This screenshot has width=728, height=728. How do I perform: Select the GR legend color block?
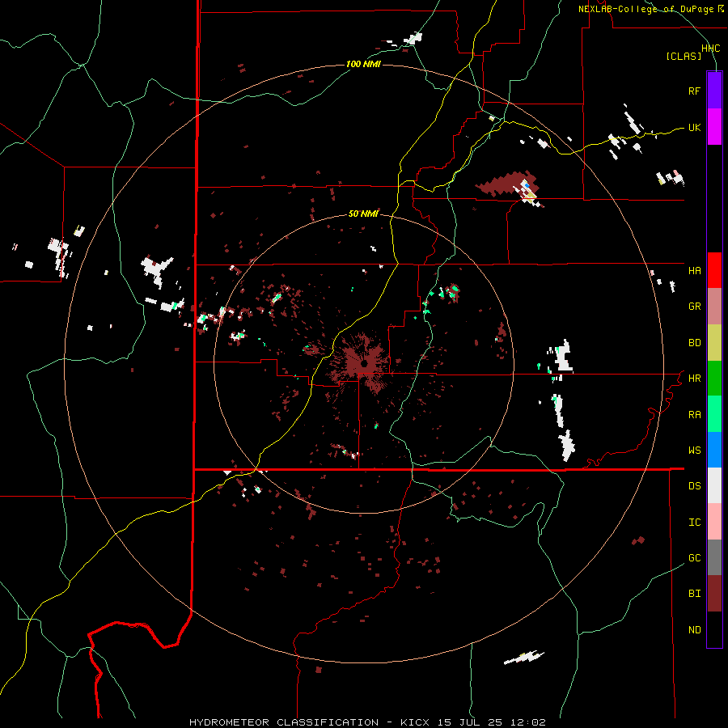point(714,307)
